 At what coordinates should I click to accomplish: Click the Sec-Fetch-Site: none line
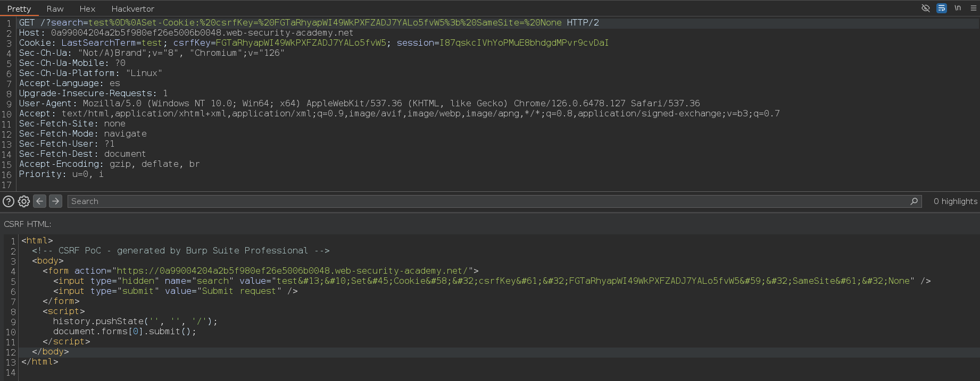pyautogui.click(x=72, y=124)
